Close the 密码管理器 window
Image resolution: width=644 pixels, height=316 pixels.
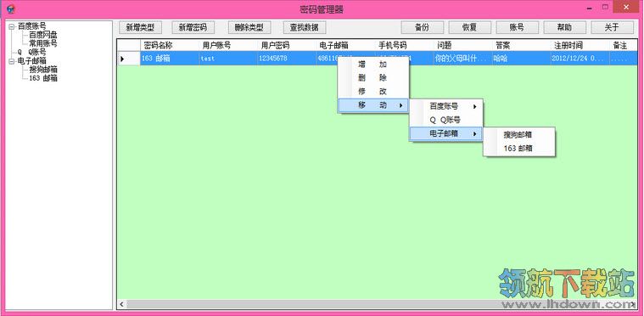tap(626, 7)
